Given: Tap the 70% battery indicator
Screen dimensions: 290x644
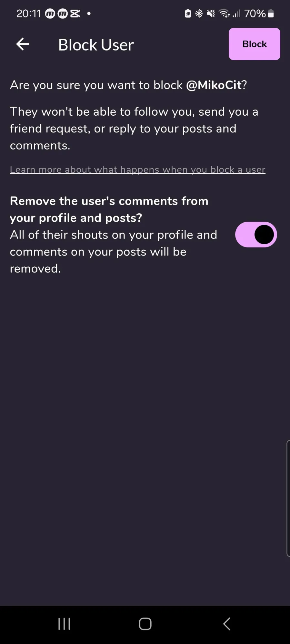Looking at the screenshot, I should pos(259,14).
